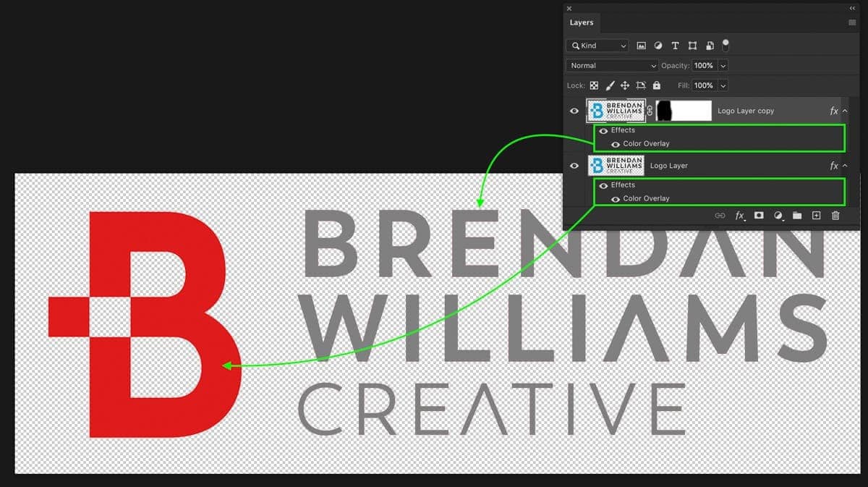Open the Layers panel hamburger menu

(851, 22)
